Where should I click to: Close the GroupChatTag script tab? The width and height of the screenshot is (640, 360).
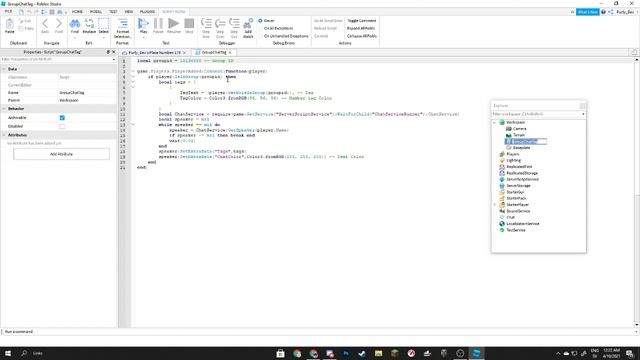tap(230, 53)
